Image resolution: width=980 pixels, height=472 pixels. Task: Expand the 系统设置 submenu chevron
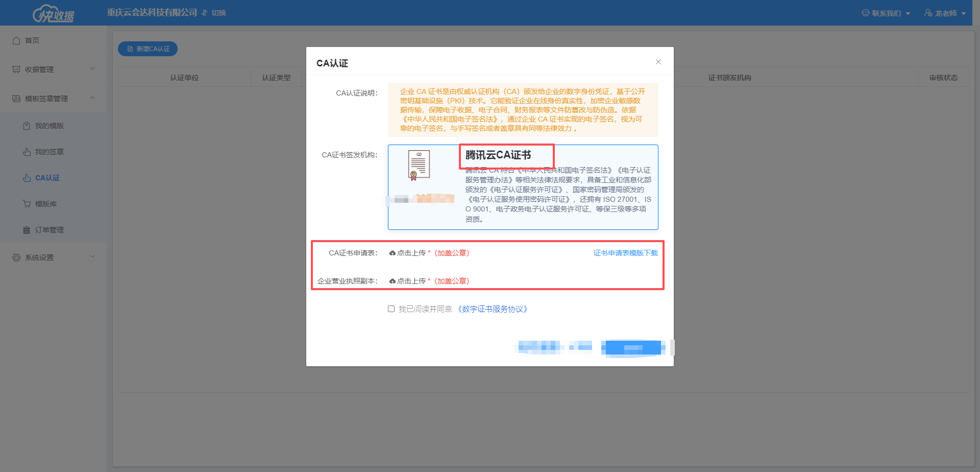[92, 257]
